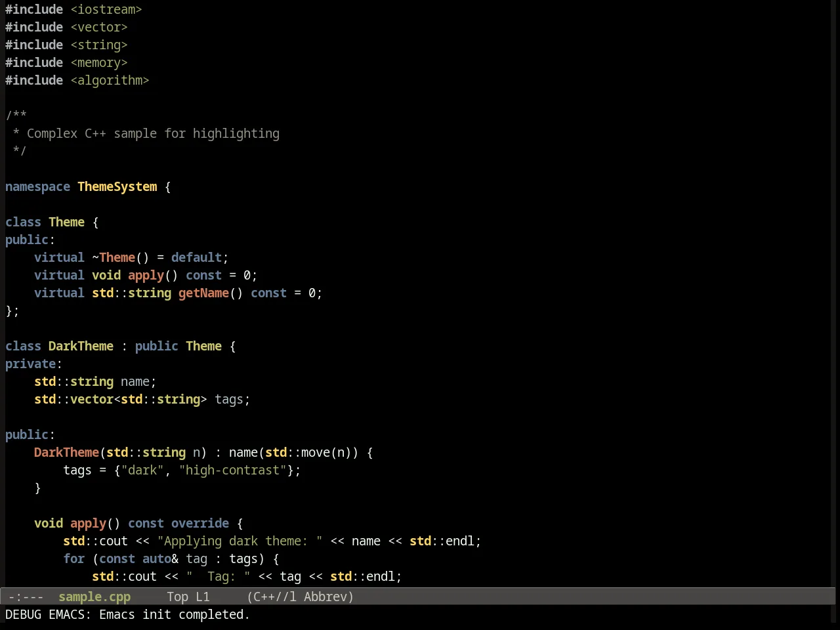This screenshot has width=840, height=630.
Task: Click the Top position indicator in mode line
Action: coord(177,597)
